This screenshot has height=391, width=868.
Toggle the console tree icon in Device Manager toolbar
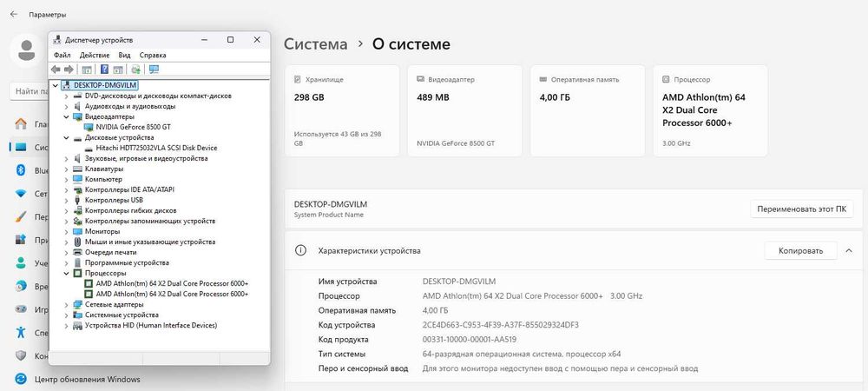[86, 70]
